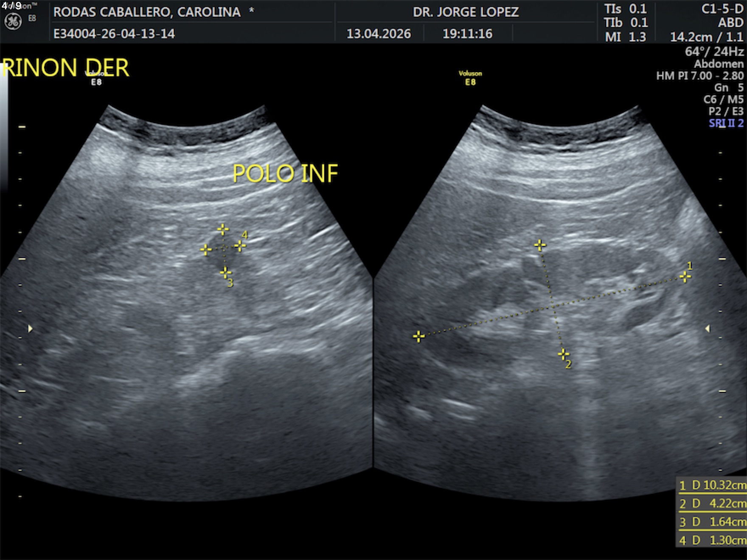Click the POLO INF annotation label
747x560 pixels.
click(x=285, y=174)
